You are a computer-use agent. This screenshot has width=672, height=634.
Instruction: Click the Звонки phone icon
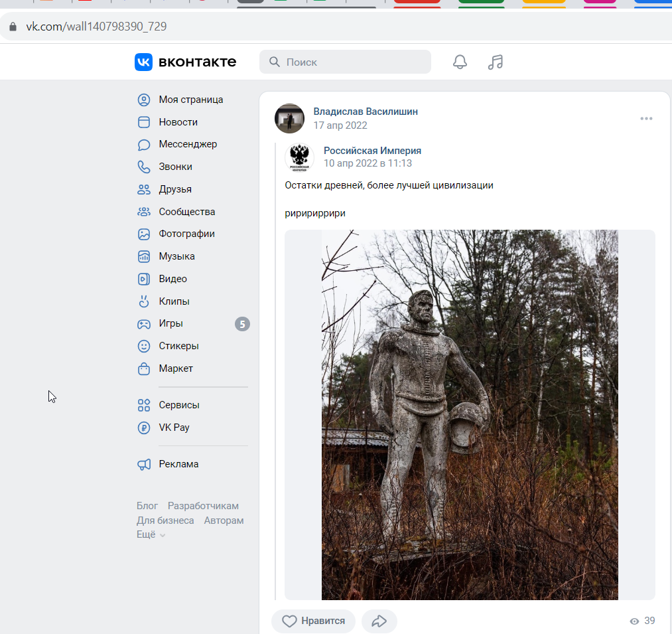(144, 167)
